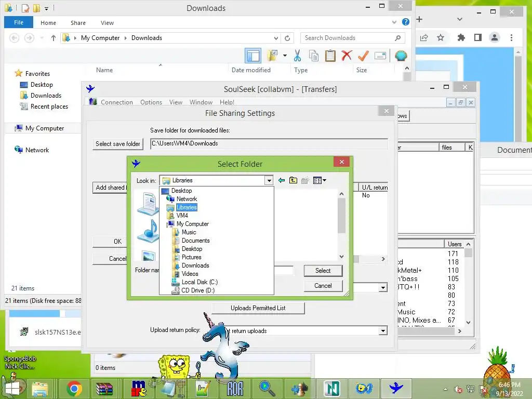
Task: Click Cancel in the Select Folder dialog
Action: [323, 286]
